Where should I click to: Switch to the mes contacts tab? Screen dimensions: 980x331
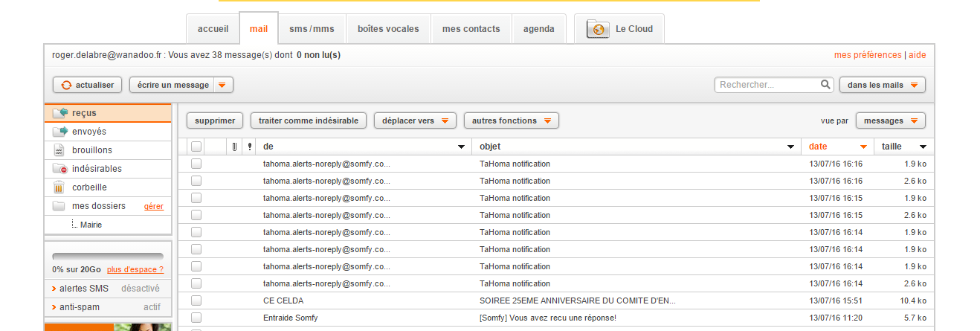tap(471, 29)
